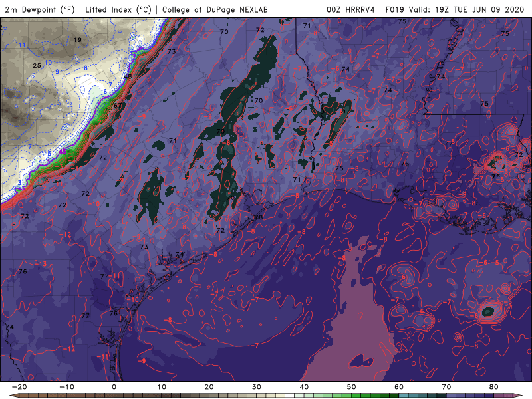Click the '30' label on the color scale

click(257, 387)
